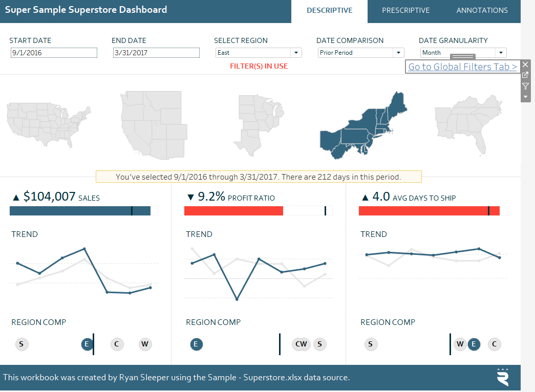
Task: Click the go-to-sheet icon below the X
Action: point(525,75)
